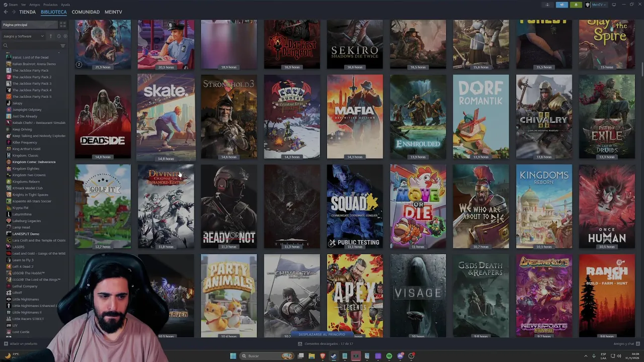This screenshot has height=362, width=644.
Task: Open the Chivalry II game cover
Action: [x=544, y=117]
